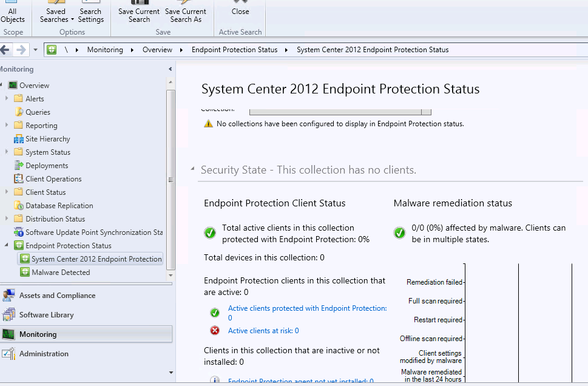Click green check beside Total active clients

click(x=210, y=233)
